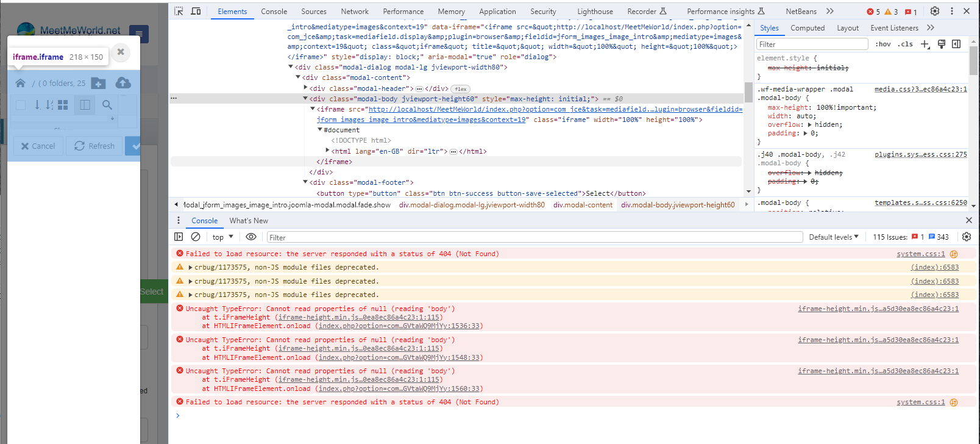This screenshot has width=980, height=444.
Task: Focus the console Filter input field
Action: coord(534,237)
